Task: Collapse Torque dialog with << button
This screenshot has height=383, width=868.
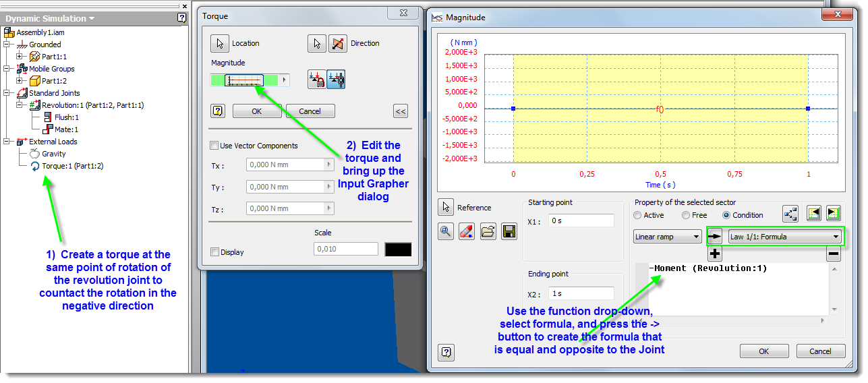Action: 401,111
